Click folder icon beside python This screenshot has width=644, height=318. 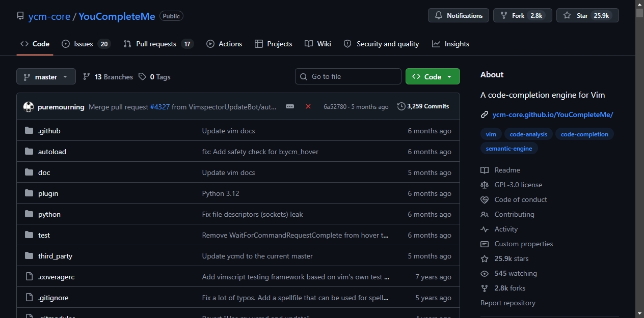point(29,214)
